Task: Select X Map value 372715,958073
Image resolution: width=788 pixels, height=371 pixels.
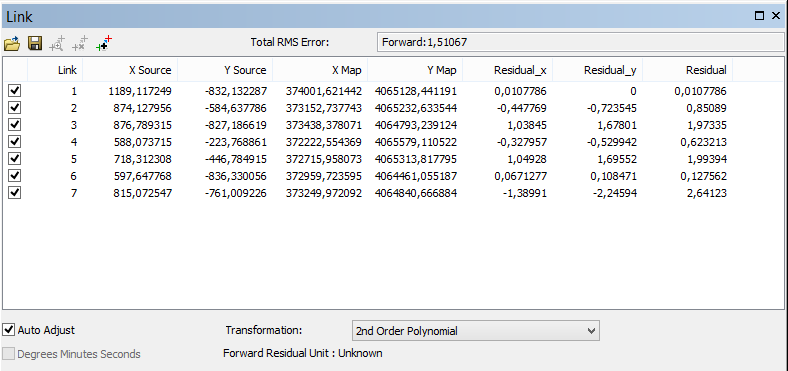Action: (x=324, y=159)
